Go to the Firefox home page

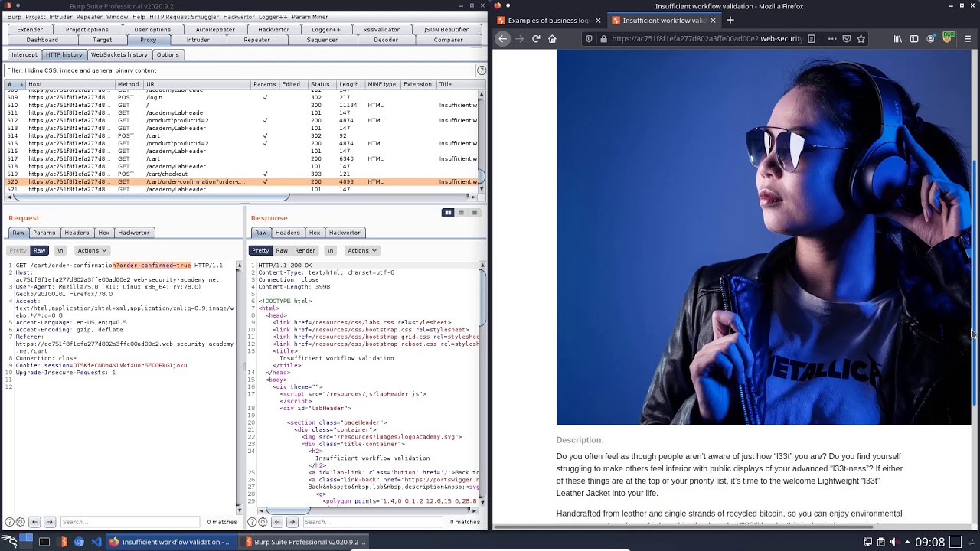tap(552, 38)
